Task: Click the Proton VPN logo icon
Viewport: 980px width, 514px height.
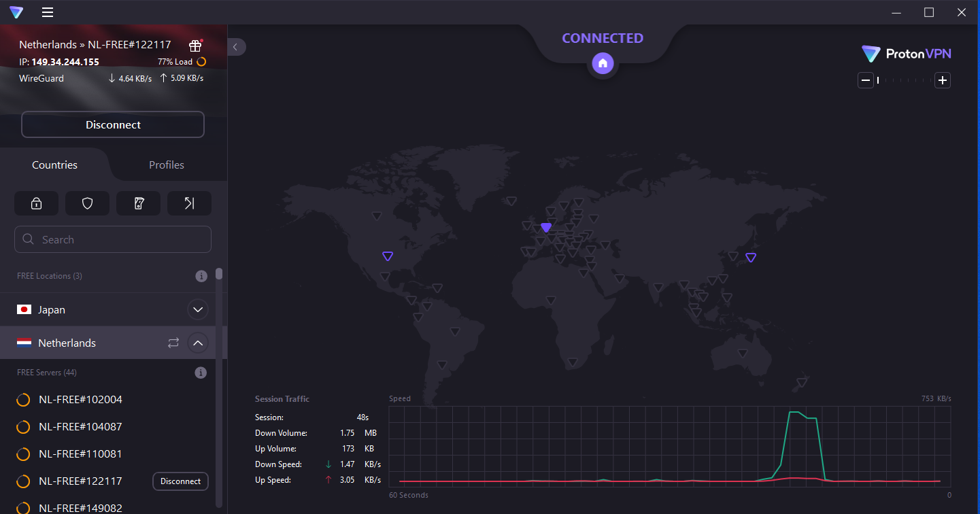Action: tap(872, 54)
